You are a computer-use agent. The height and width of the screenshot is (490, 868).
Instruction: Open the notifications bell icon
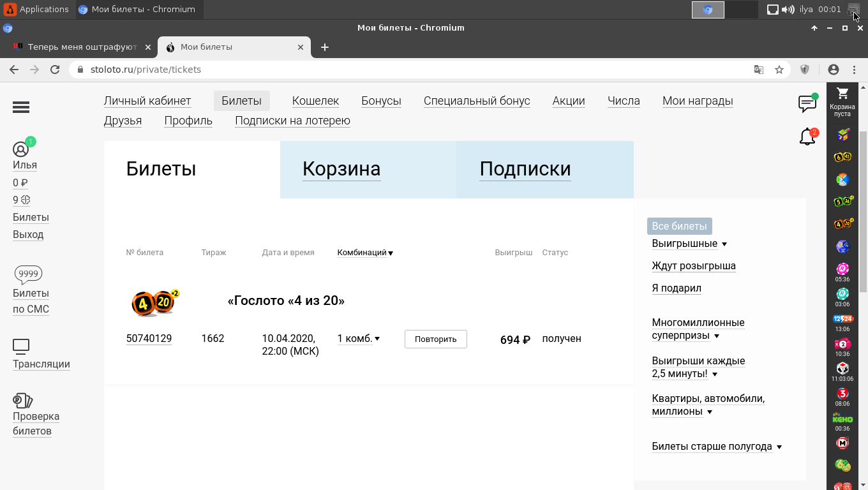(x=807, y=137)
